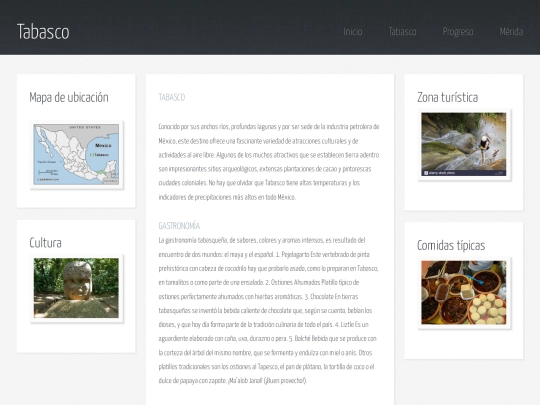Click the Tabasco site title logo
Viewport: 540px width, 405px height.
[x=43, y=32]
